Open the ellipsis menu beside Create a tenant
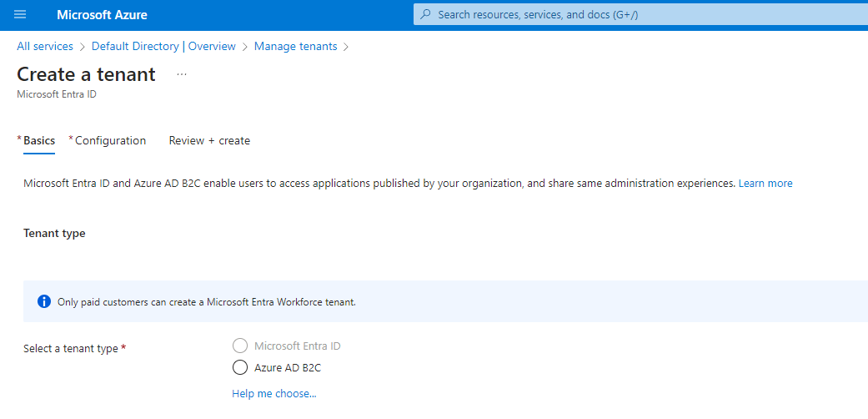The width and height of the screenshot is (868, 419). pos(182,74)
